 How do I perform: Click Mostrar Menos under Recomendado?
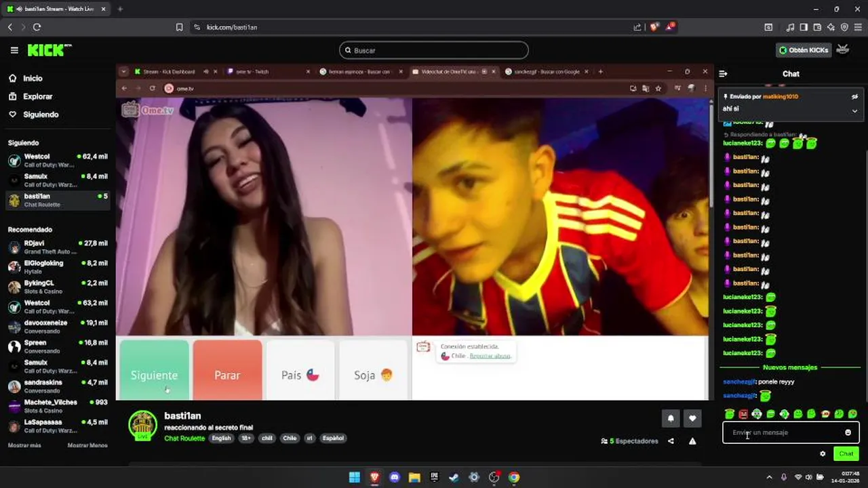87,445
